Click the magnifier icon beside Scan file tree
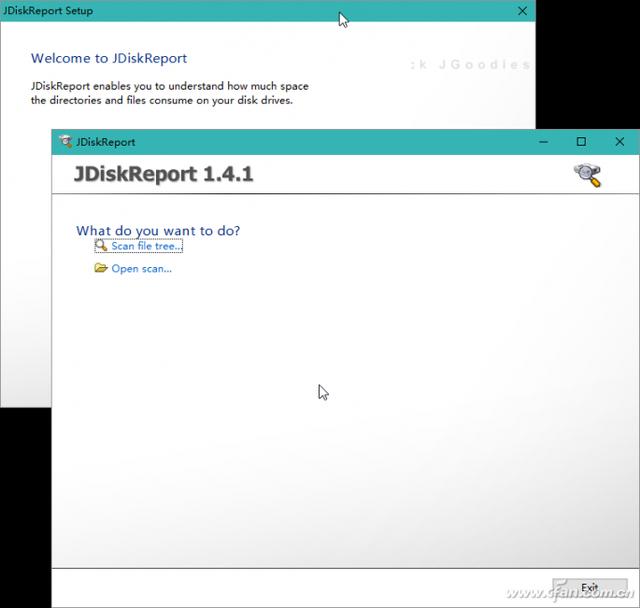This screenshot has width=640, height=608. (101, 246)
